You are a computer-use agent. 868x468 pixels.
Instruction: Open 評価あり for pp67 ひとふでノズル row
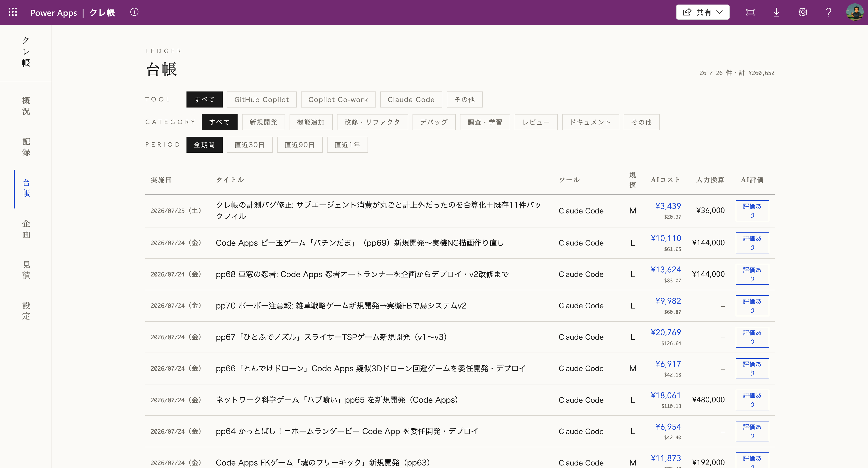tap(752, 337)
